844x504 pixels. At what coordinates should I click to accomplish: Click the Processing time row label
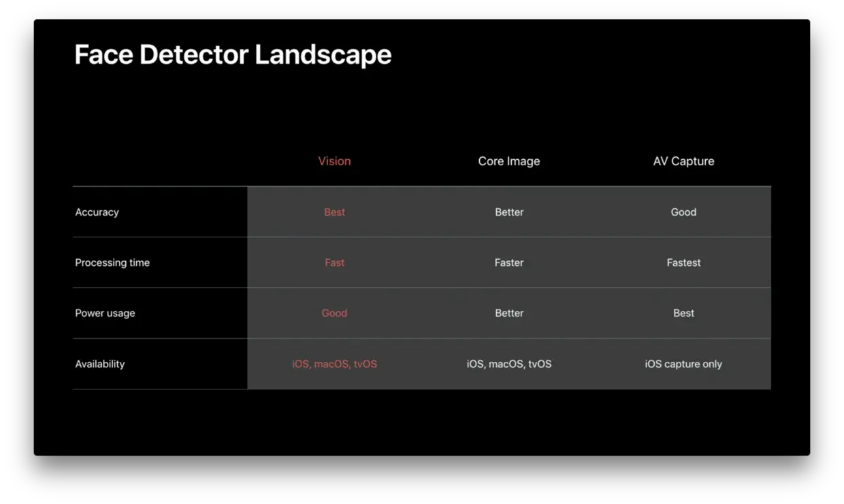(x=112, y=263)
